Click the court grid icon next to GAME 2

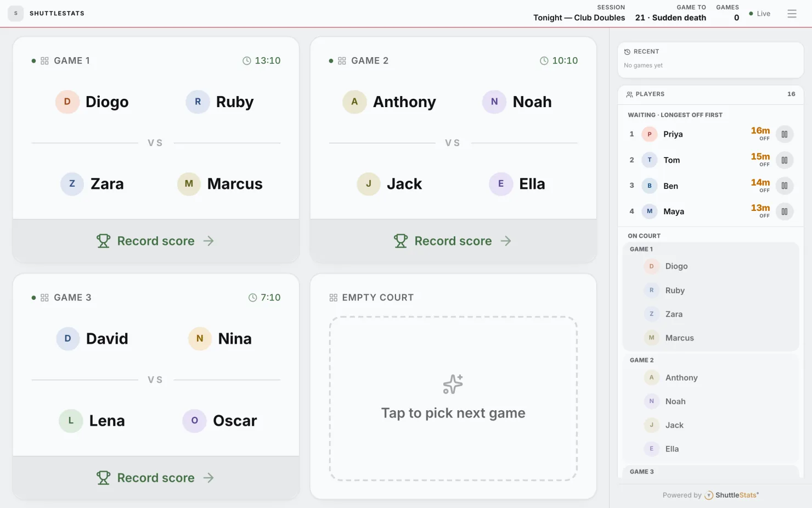(342, 60)
